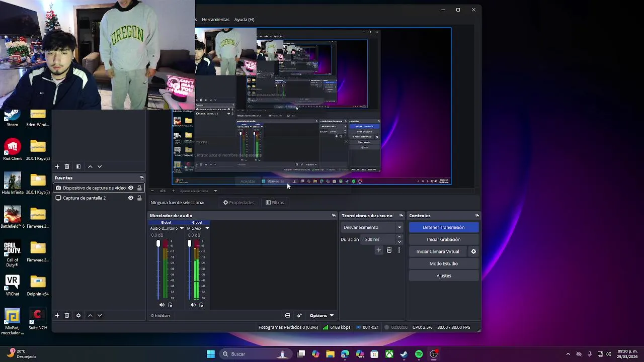
Task: Undock the Fuentes panel
Action: (141, 178)
